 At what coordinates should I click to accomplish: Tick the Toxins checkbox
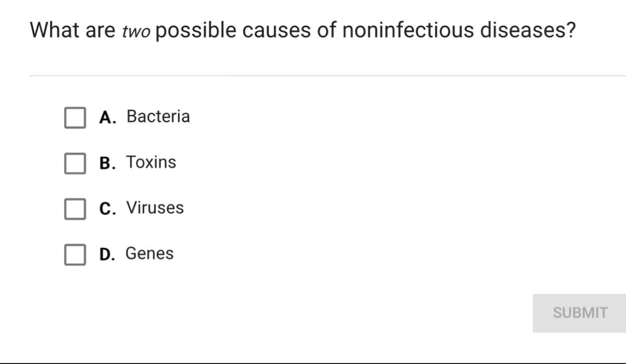[x=75, y=163]
